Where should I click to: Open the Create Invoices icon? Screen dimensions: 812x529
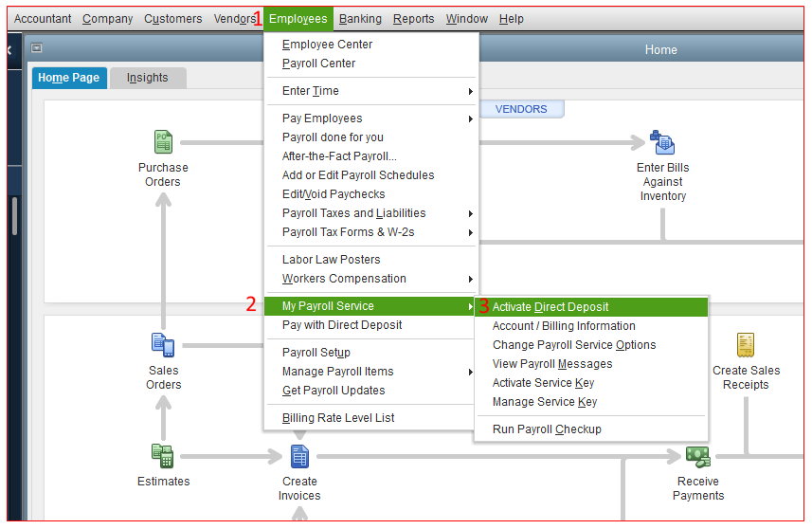pyautogui.click(x=299, y=456)
